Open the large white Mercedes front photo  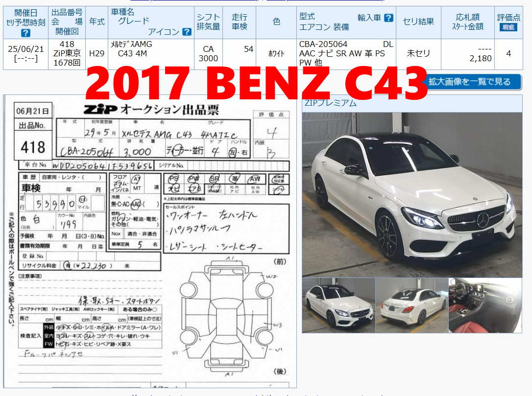(x=412, y=195)
